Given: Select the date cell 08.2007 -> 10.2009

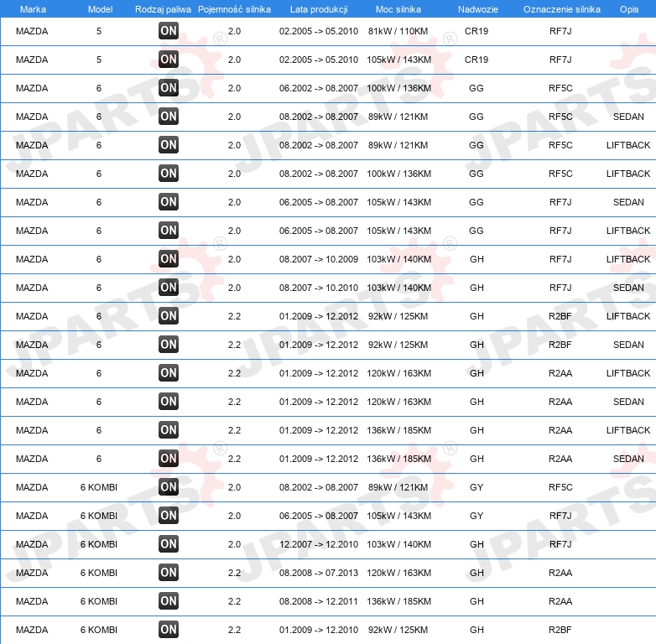Looking at the screenshot, I should [x=319, y=259].
